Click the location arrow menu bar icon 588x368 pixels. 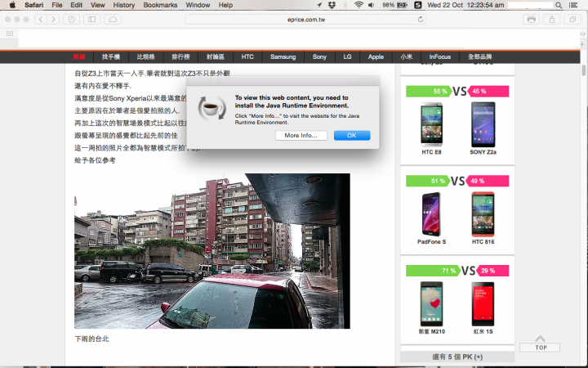(319, 5)
